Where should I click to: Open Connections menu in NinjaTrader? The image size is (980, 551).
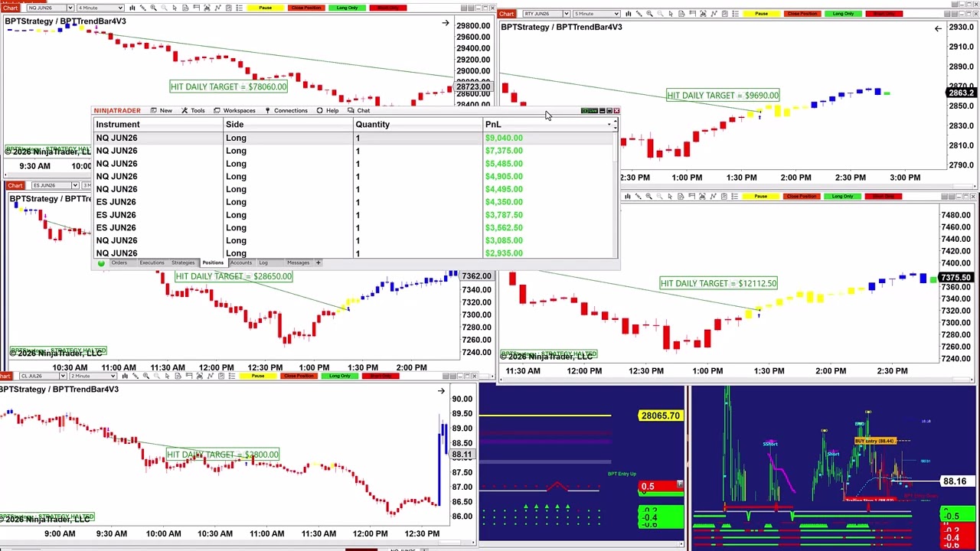click(x=286, y=111)
